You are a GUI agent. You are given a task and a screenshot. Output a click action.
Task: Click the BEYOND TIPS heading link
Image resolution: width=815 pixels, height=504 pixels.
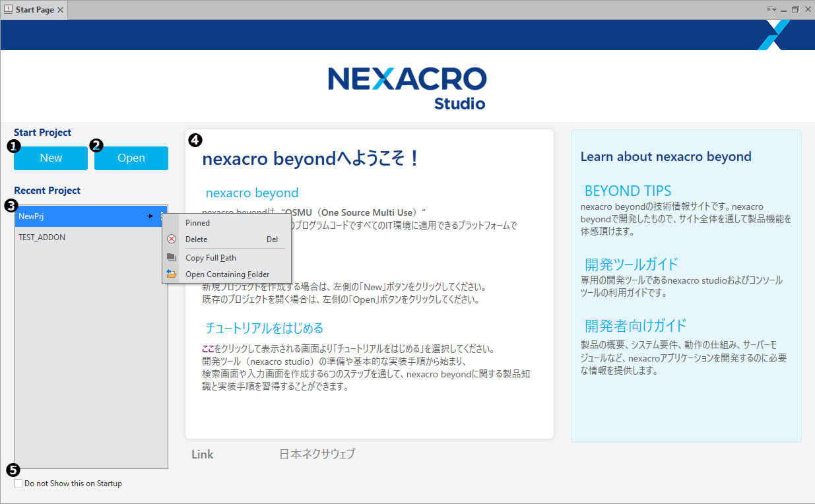click(627, 190)
